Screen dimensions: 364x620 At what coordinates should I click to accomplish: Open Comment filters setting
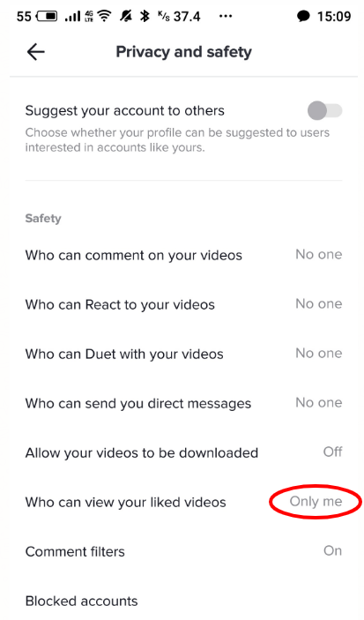click(183, 551)
